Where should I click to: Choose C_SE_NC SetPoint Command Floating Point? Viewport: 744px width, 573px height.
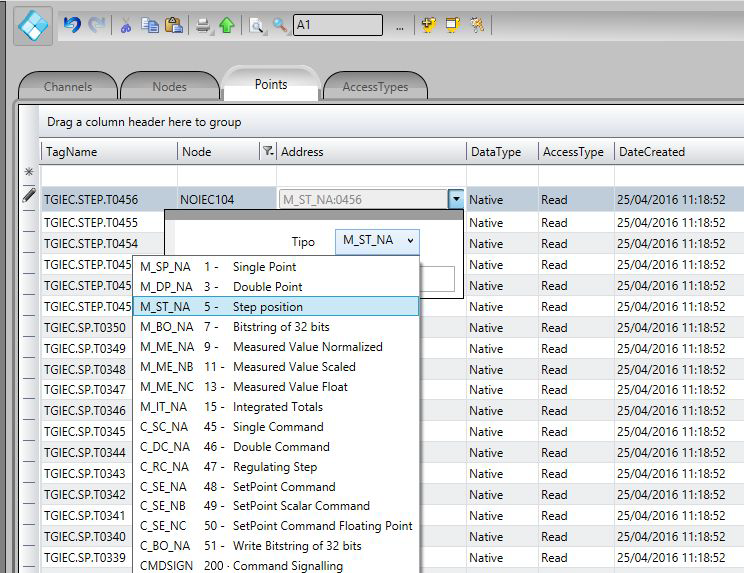pyautogui.click(x=276, y=526)
